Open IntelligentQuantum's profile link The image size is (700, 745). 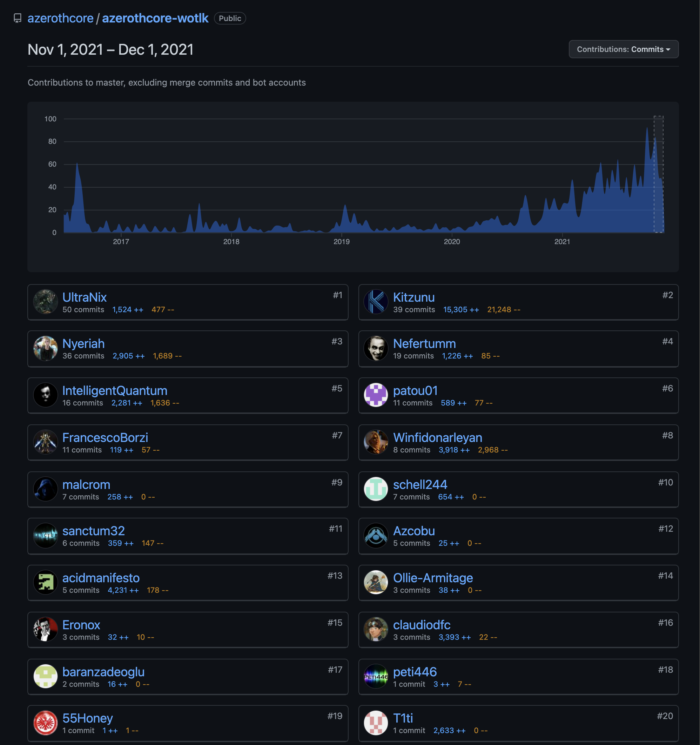(115, 390)
